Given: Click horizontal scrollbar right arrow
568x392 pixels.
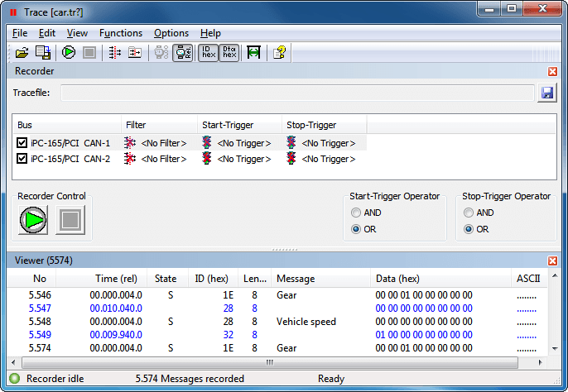Looking at the screenshot, I should tap(540, 362).
